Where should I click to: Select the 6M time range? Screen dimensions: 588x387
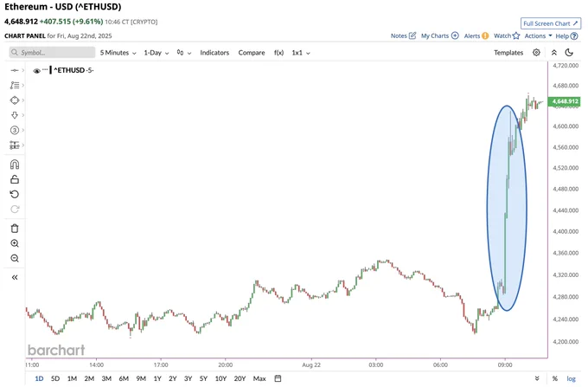(x=124, y=378)
